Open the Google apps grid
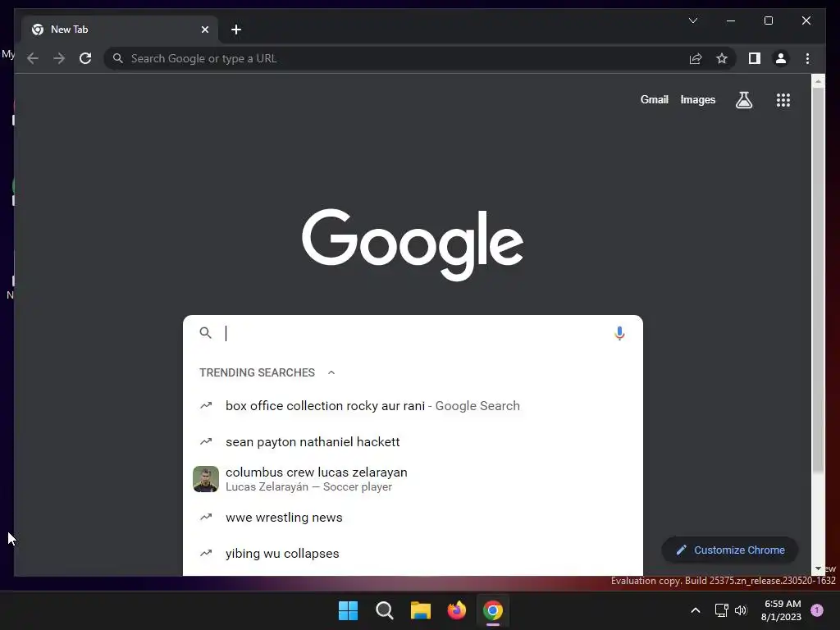The width and height of the screenshot is (840, 630). 783,99
